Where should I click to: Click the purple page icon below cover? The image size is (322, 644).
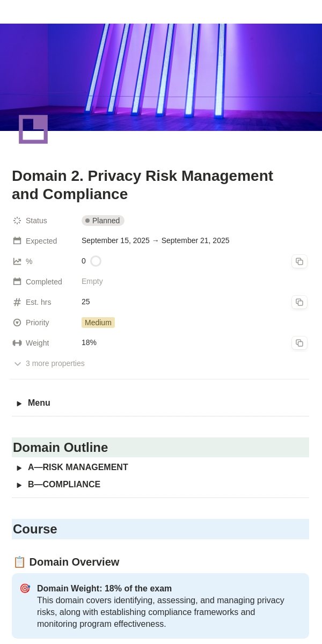[33, 129]
